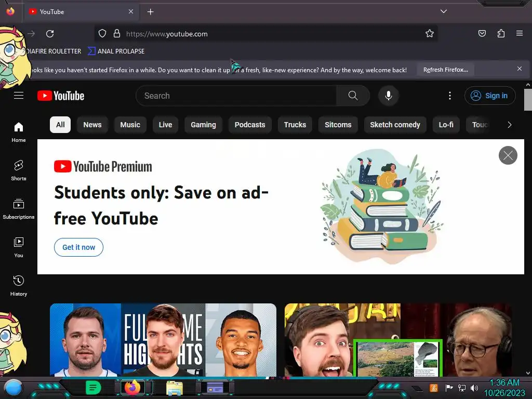Click the Sign in button

[x=490, y=96]
